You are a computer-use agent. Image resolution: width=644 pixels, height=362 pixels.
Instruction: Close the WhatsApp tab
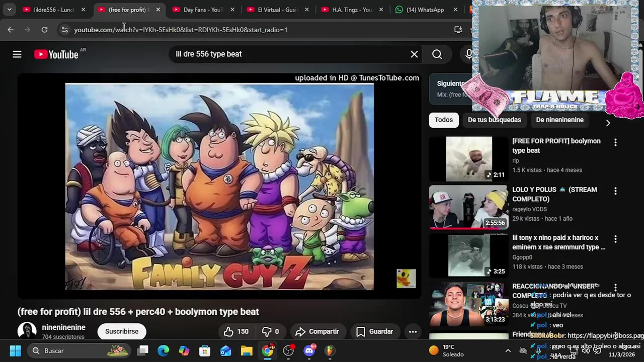455,10
